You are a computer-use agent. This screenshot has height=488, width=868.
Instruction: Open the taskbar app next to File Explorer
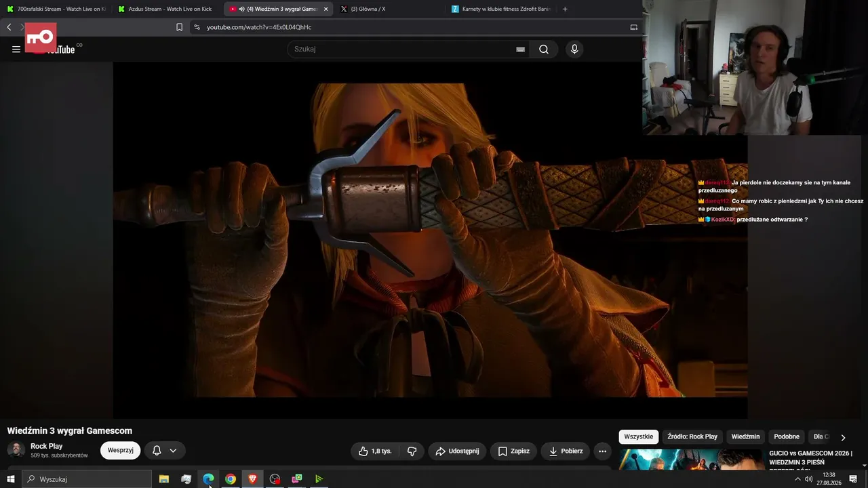coord(186,479)
